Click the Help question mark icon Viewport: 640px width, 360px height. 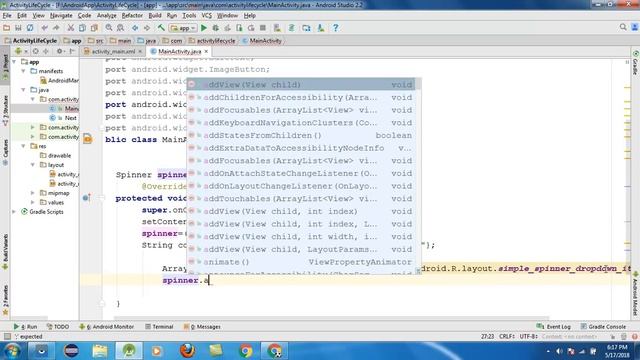336,28
